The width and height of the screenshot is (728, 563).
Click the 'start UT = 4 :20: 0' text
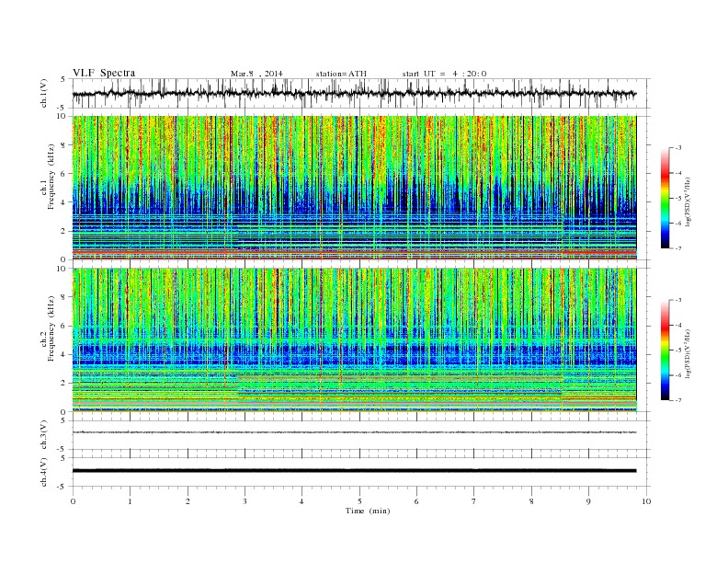(444, 74)
